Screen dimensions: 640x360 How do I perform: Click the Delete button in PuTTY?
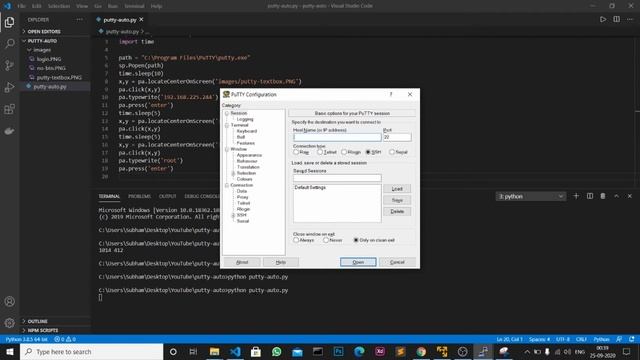tap(397, 211)
